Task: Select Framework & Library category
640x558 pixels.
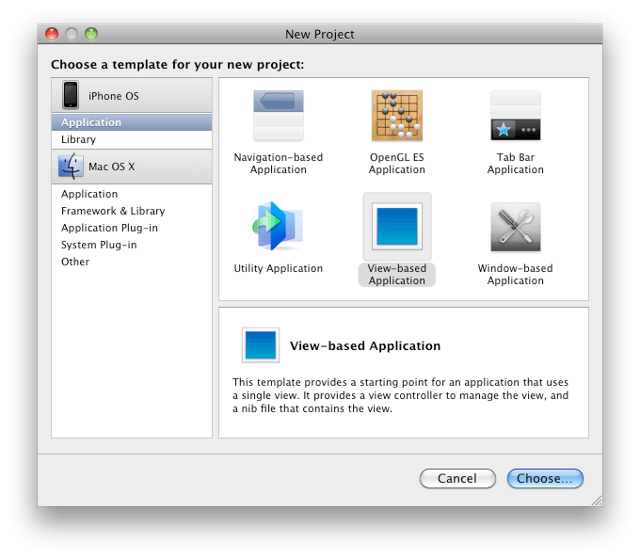Action: [132, 211]
